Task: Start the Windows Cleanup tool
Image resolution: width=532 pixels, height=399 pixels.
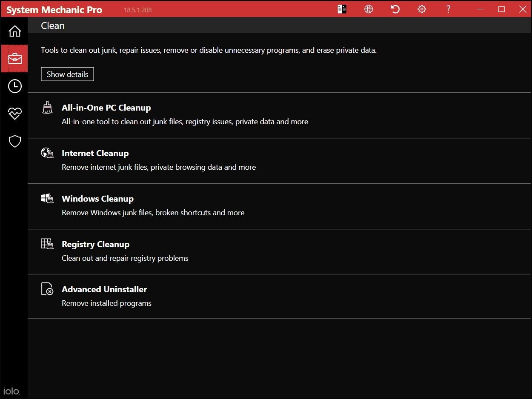Action: 280,206
